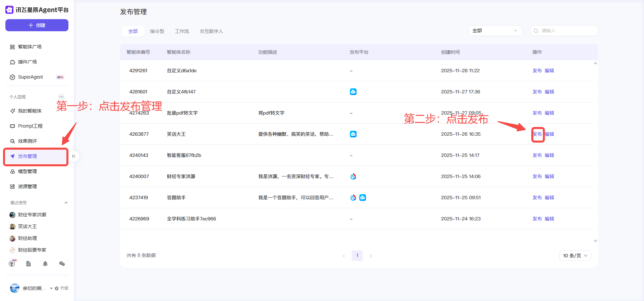Viewport: 644px width, 301px height.
Task: Expand the user account menu chevron
Action: click(x=51, y=288)
